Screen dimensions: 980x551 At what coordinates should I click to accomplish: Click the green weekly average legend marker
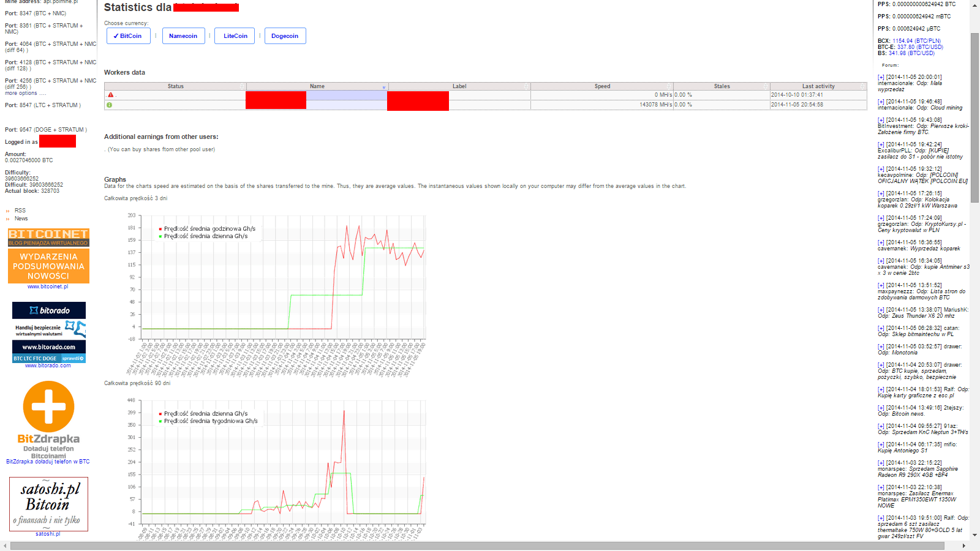(x=160, y=421)
